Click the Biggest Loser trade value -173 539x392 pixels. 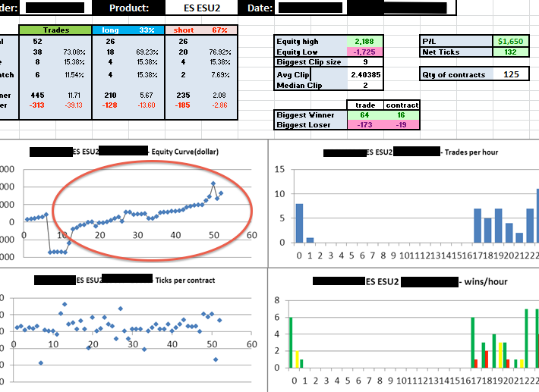coord(364,124)
